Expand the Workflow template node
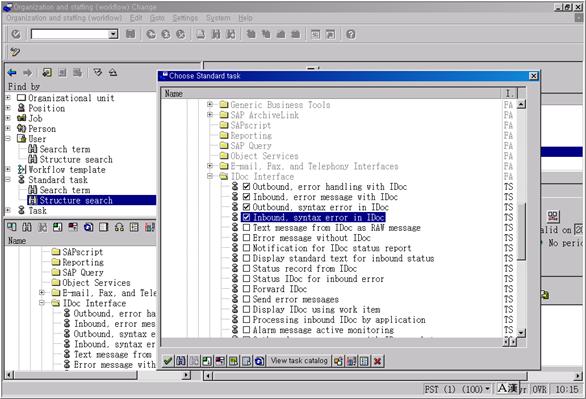 coord(8,169)
